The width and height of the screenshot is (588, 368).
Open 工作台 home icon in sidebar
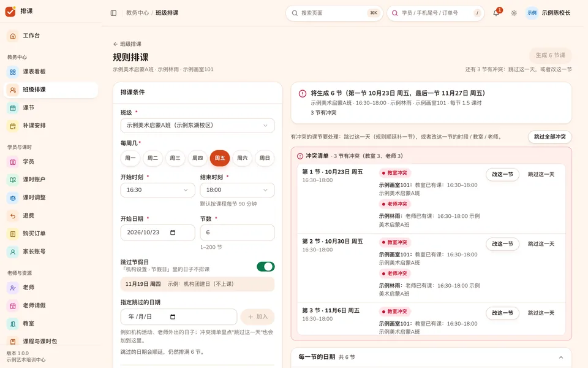[13, 36]
